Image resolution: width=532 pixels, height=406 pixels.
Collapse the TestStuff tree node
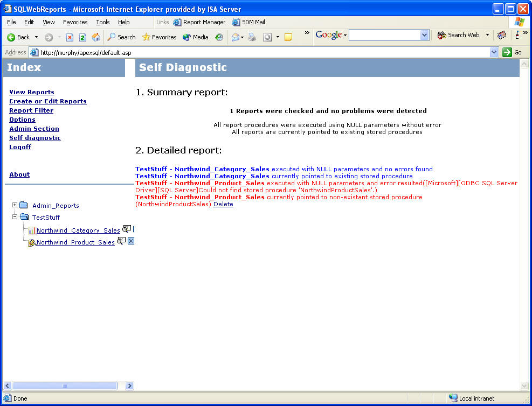(x=15, y=216)
